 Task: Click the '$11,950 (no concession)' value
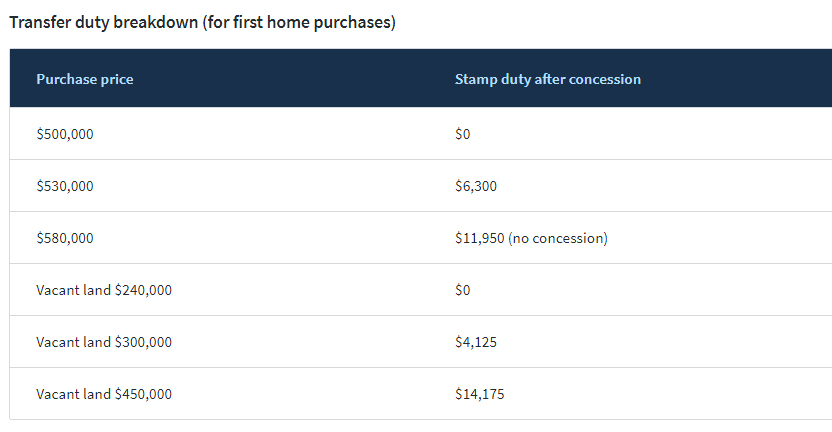pyautogui.click(x=531, y=238)
